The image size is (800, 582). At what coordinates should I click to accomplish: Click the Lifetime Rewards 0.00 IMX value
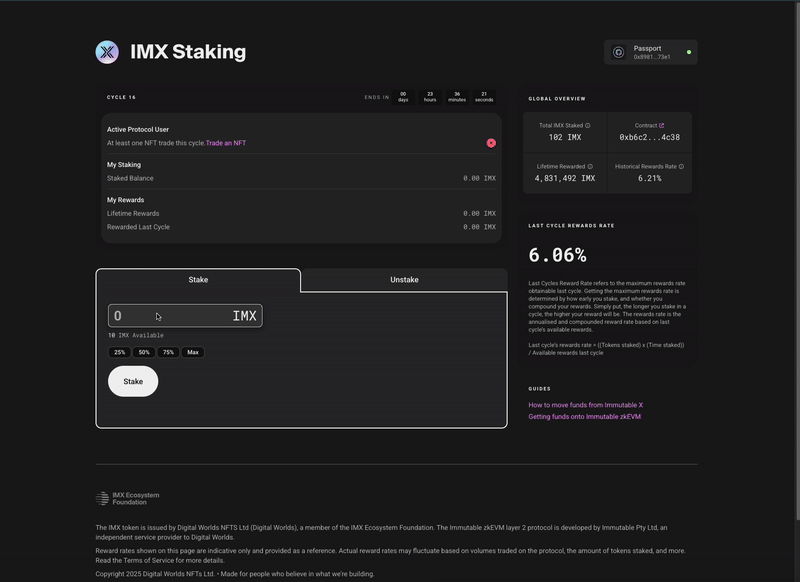(x=480, y=214)
